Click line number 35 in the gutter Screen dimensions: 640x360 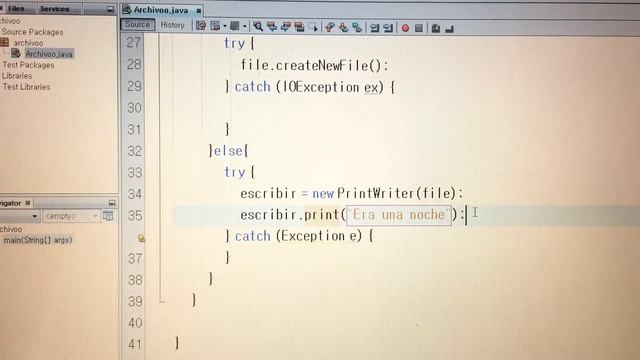click(135, 216)
